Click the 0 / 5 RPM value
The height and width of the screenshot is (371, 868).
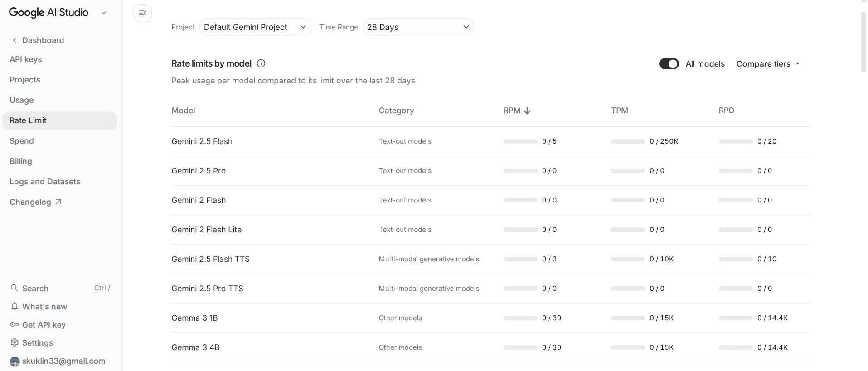point(549,141)
